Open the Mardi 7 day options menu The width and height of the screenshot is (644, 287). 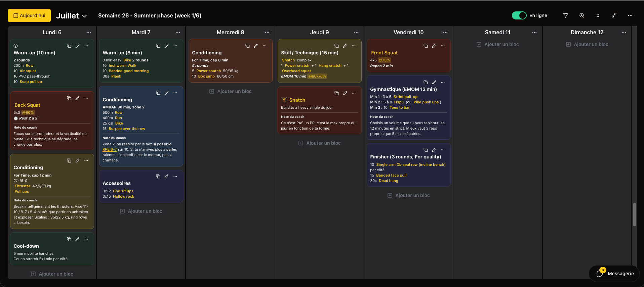178,32
